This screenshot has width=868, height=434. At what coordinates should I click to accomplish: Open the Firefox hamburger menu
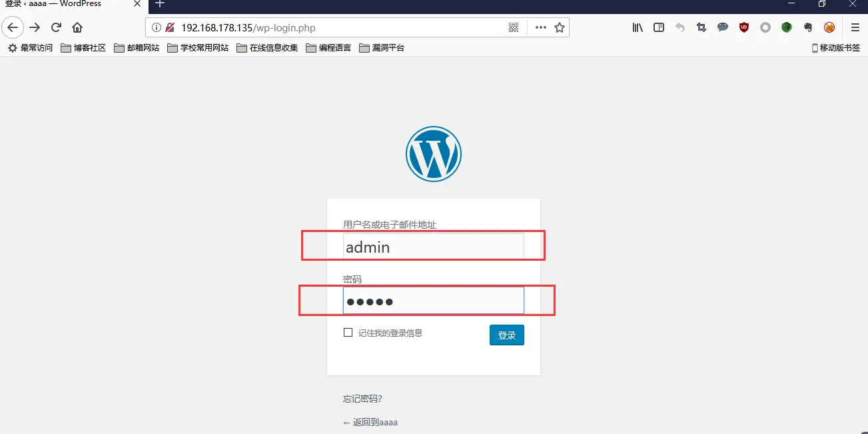click(x=855, y=27)
